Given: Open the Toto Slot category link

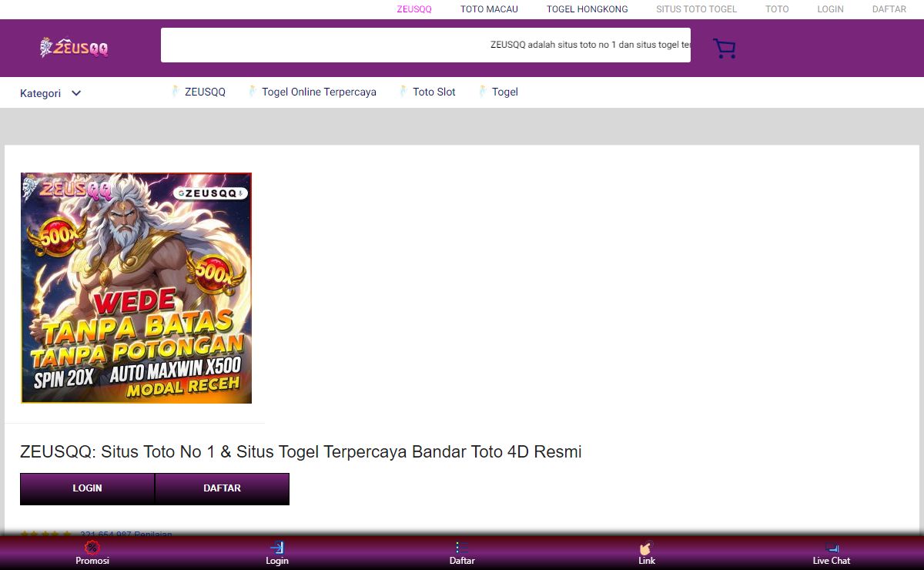Looking at the screenshot, I should point(427,92).
